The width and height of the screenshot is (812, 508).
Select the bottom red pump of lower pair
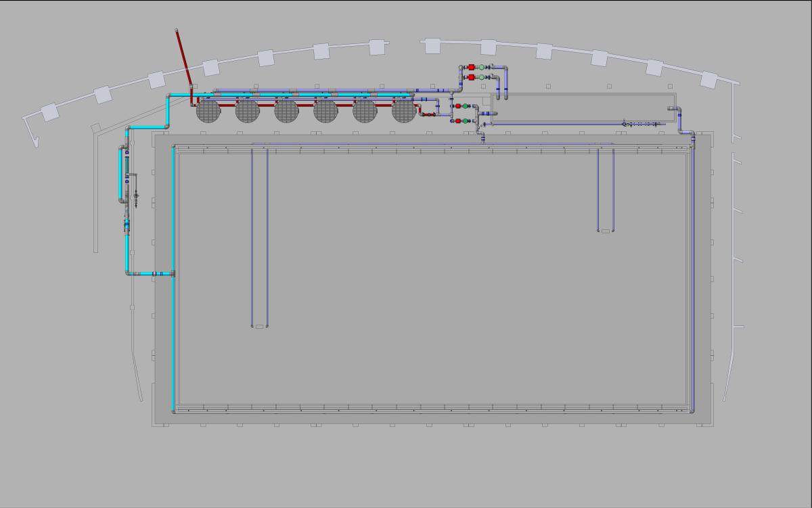pyautogui.click(x=458, y=120)
